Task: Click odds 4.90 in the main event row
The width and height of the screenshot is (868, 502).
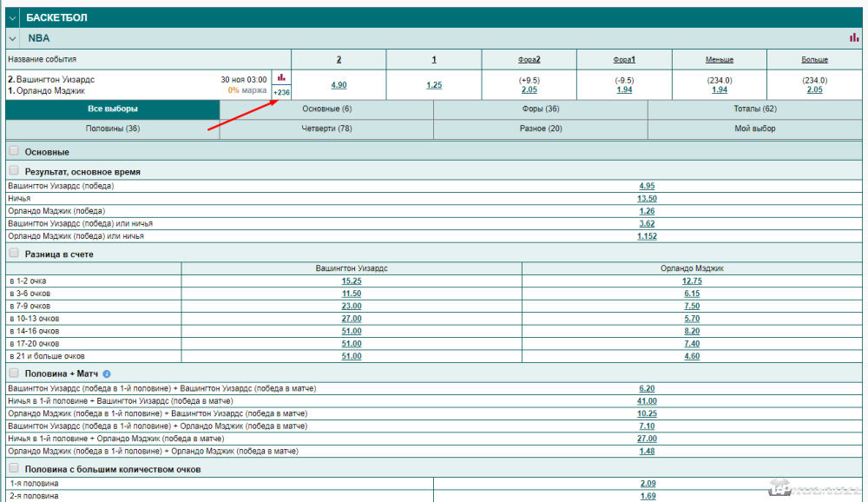Action: tap(339, 85)
